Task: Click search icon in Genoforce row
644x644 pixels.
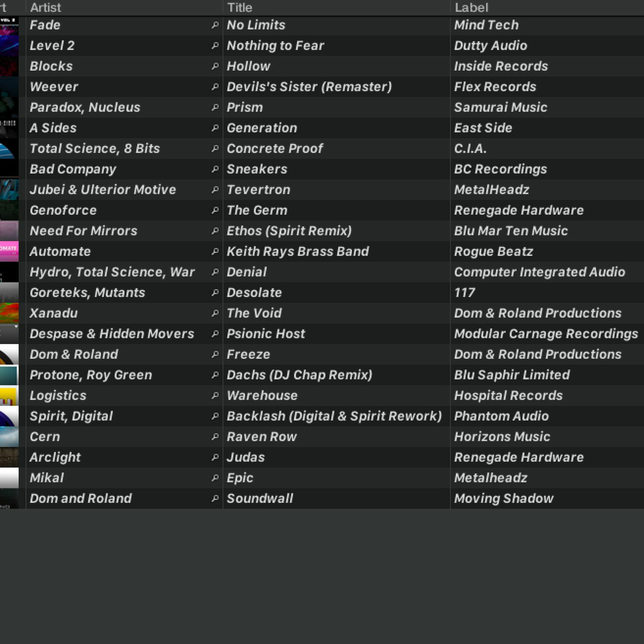Action: point(215,210)
